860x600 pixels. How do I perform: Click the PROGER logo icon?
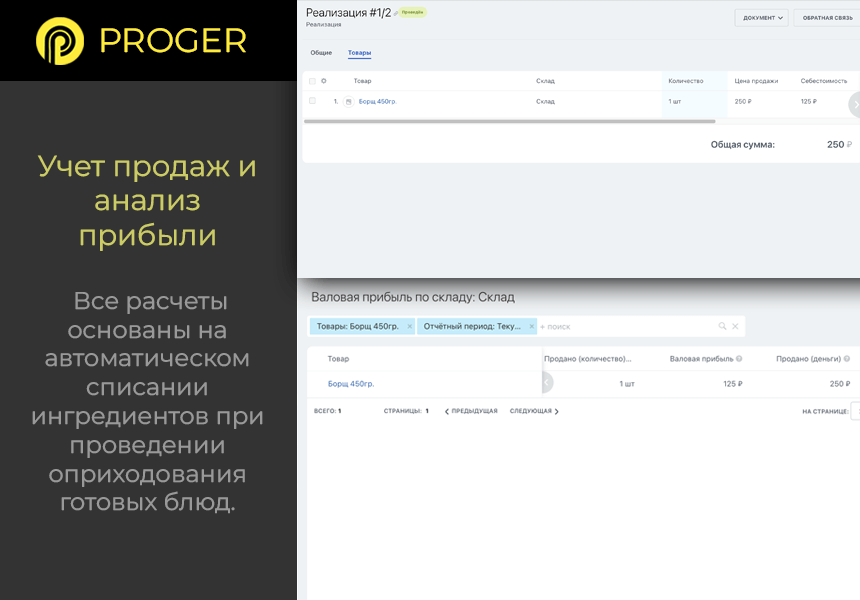tap(60, 40)
